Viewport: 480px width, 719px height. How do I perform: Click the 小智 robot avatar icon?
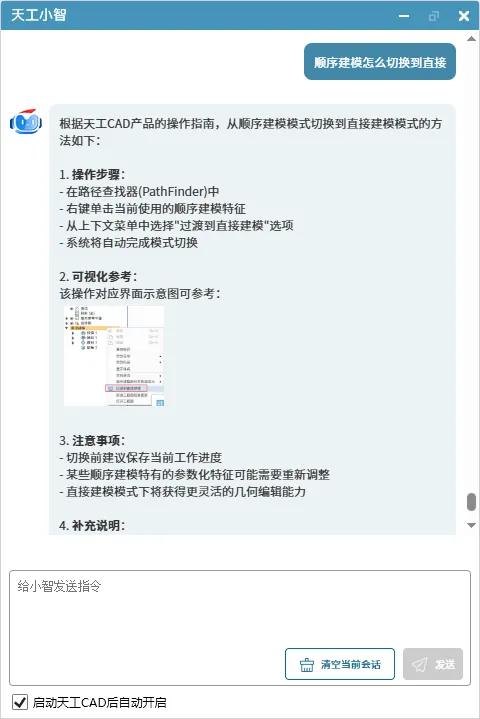tap(26, 122)
